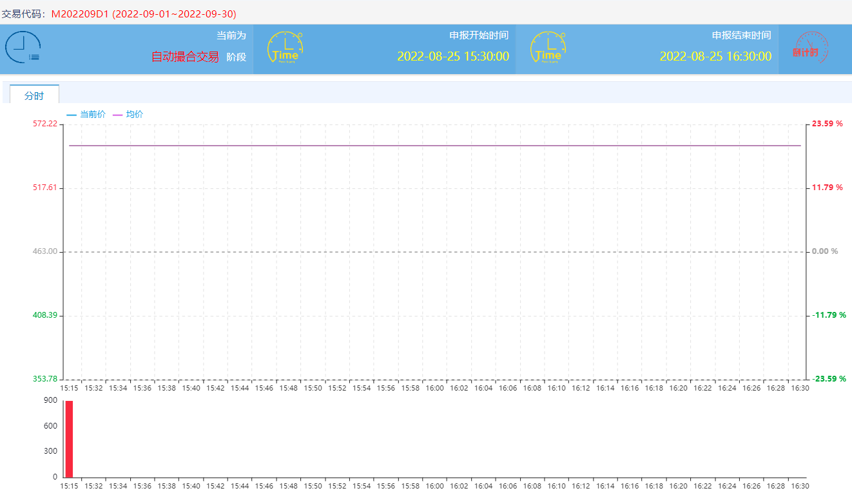The image size is (852, 504).
Task: Click the blue 当前价 legend line marker
Action: point(72,115)
